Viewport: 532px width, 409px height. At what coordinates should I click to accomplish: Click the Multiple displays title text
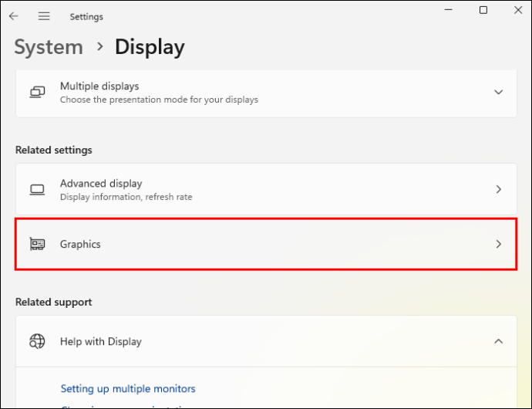tap(99, 86)
